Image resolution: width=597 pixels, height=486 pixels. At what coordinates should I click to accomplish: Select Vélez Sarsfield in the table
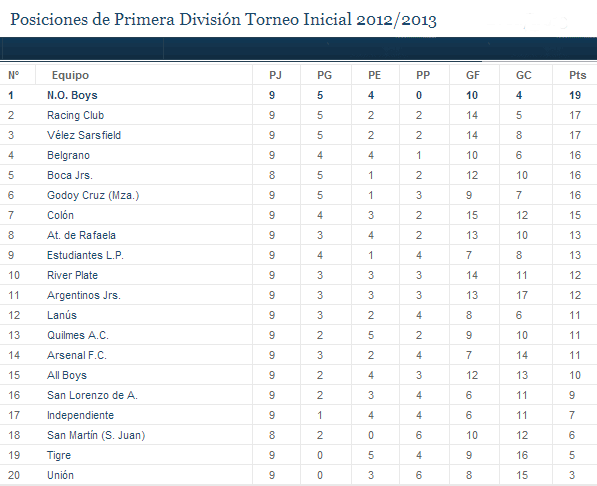tap(84, 135)
